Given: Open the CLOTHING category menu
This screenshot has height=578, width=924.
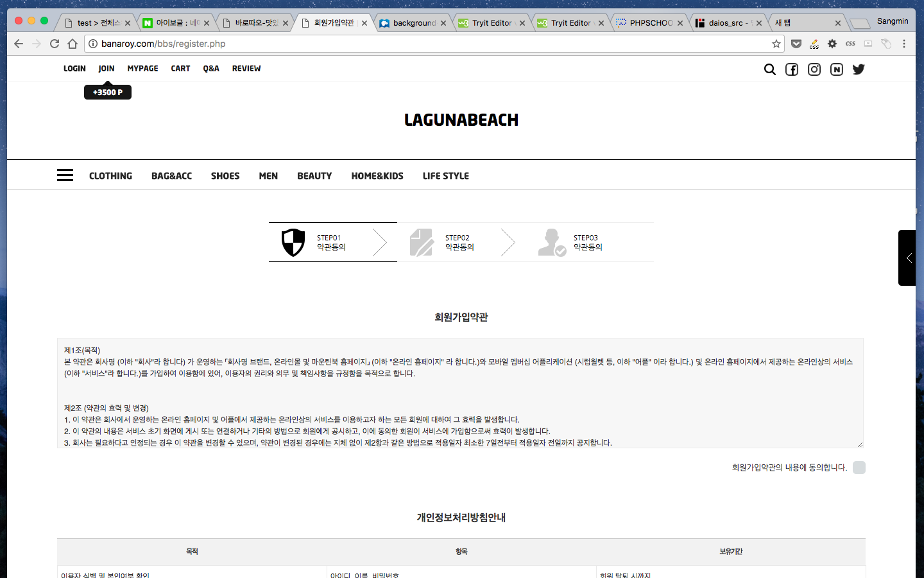Looking at the screenshot, I should (x=110, y=176).
